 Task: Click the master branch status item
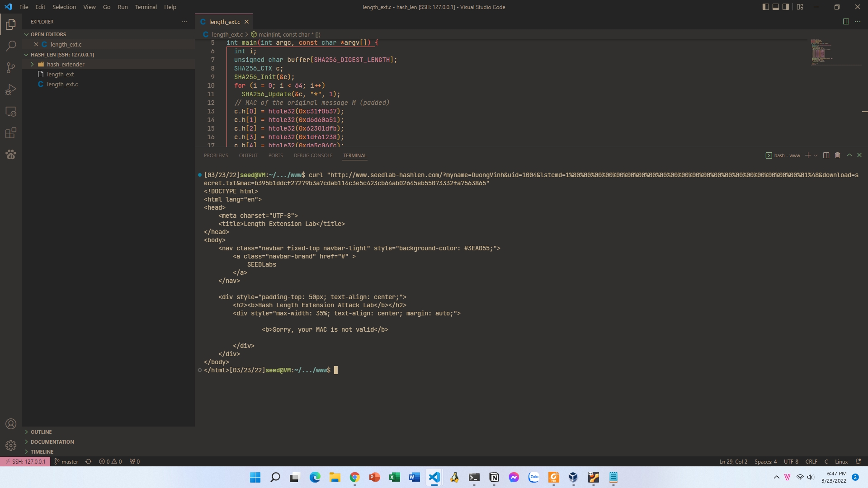click(x=66, y=461)
